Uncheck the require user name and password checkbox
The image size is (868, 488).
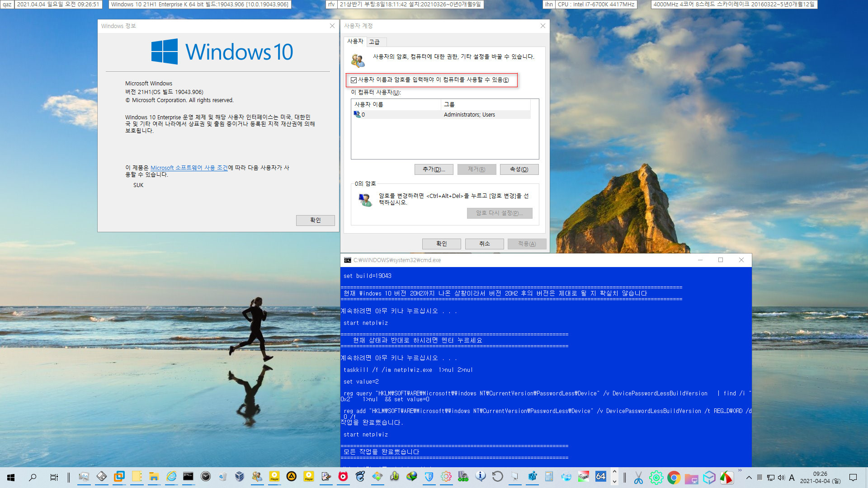point(354,80)
